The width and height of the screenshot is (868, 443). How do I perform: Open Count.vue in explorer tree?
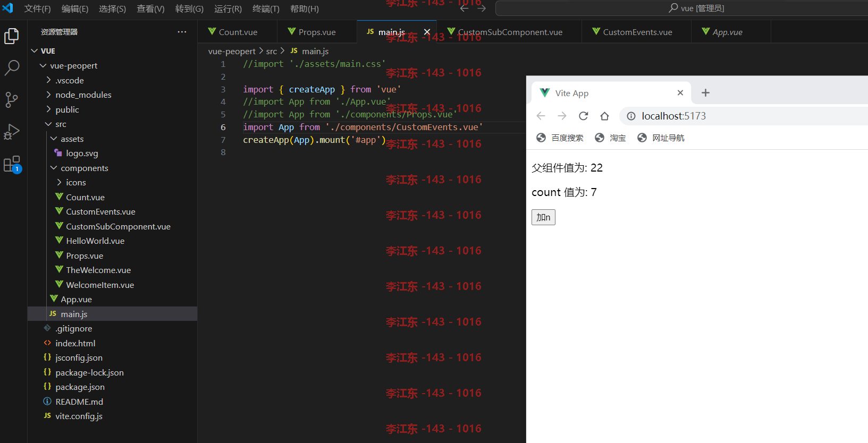(x=113, y=197)
